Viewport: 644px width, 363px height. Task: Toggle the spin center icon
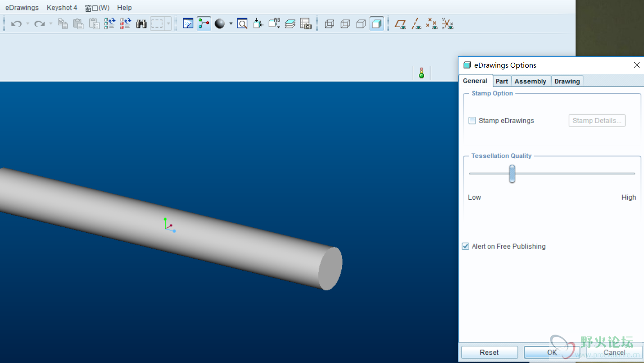204,23
